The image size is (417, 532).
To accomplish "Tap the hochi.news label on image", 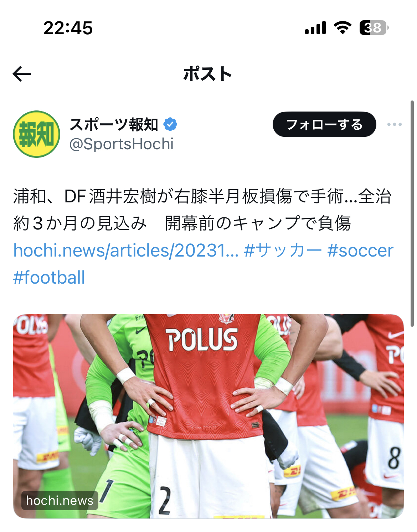I will tap(60, 501).
